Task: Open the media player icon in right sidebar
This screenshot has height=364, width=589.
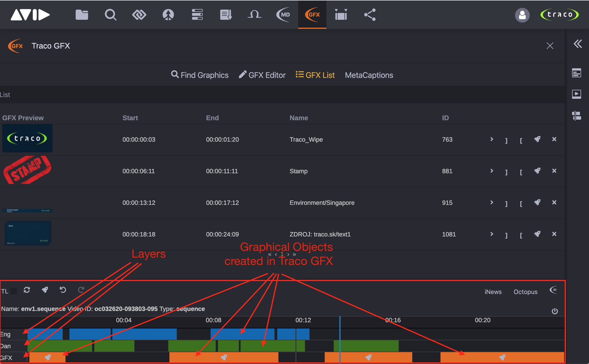Action: click(x=577, y=94)
